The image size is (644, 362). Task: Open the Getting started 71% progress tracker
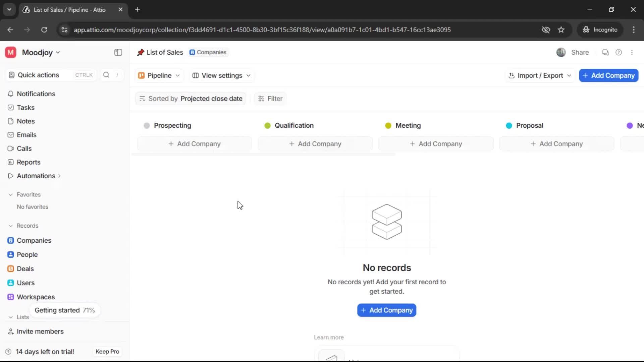click(64, 310)
